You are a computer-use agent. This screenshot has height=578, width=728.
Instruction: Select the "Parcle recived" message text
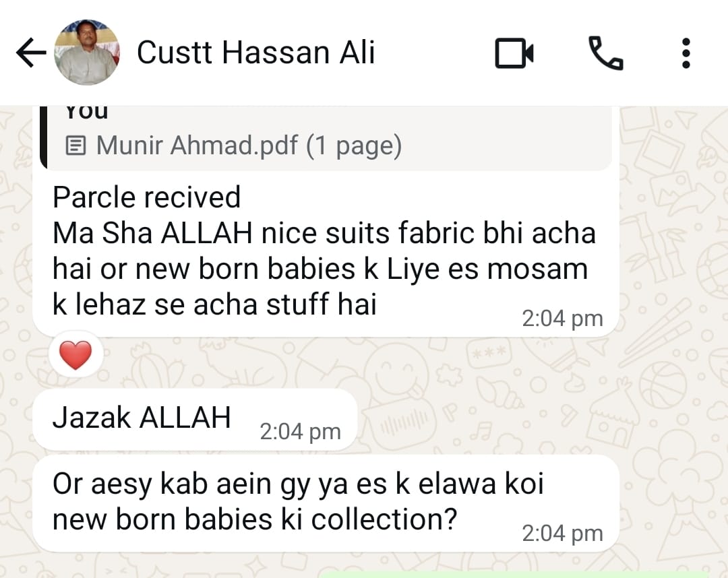(146, 197)
